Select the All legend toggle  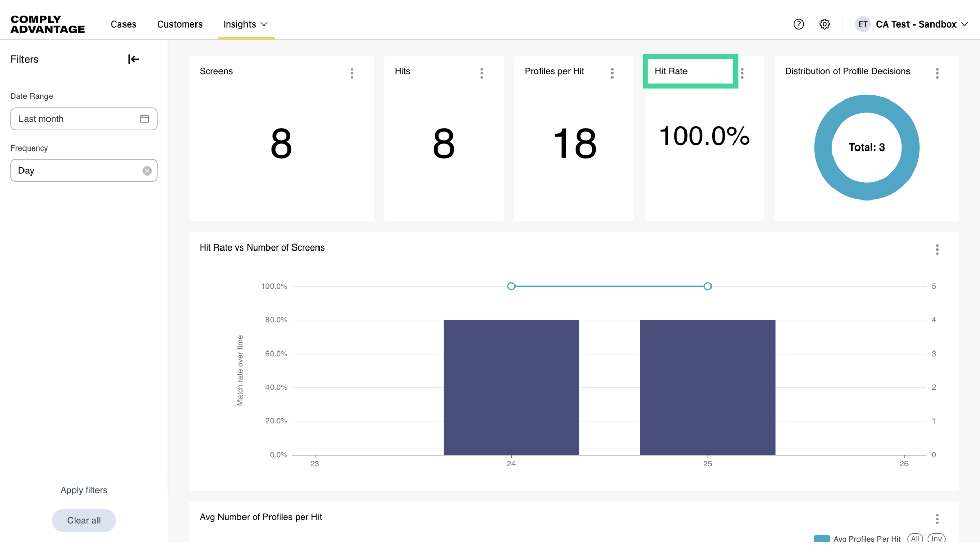point(915,538)
